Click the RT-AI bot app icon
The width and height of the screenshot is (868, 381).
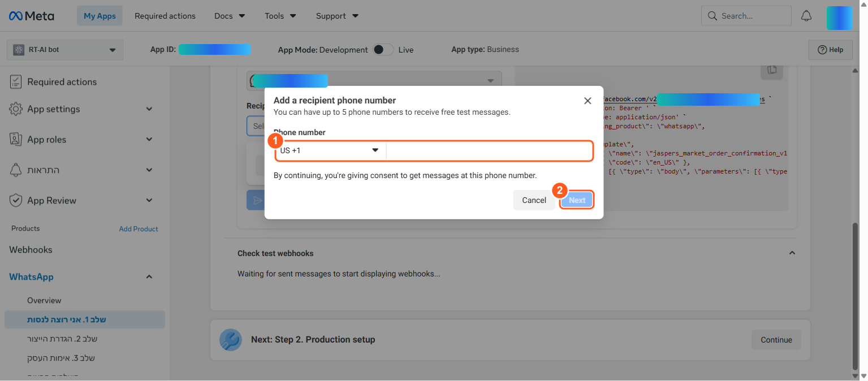(19, 50)
